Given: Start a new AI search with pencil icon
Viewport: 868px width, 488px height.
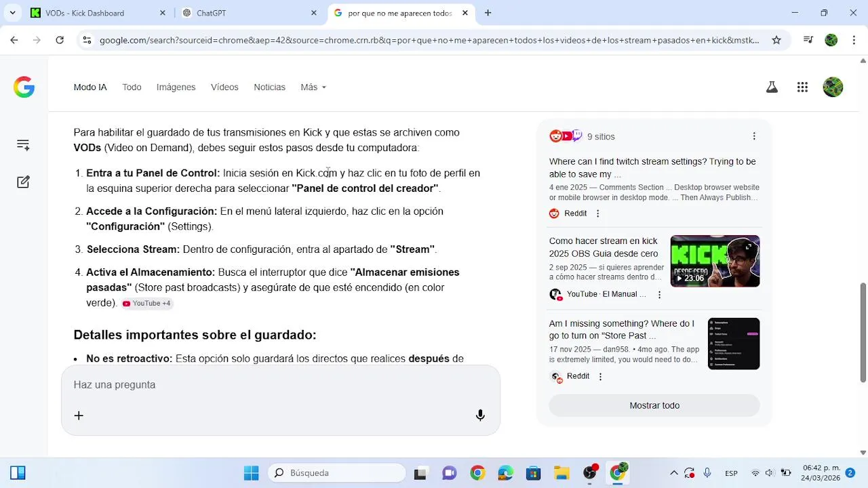Looking at the screenshot, I should (x=23, y=182).
